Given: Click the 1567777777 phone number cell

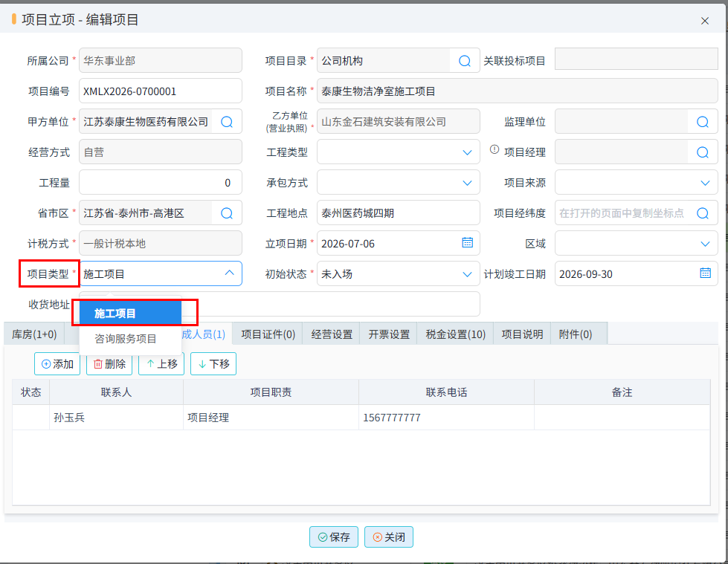Looking at the screenshot, I should click(x=446, y=418).
